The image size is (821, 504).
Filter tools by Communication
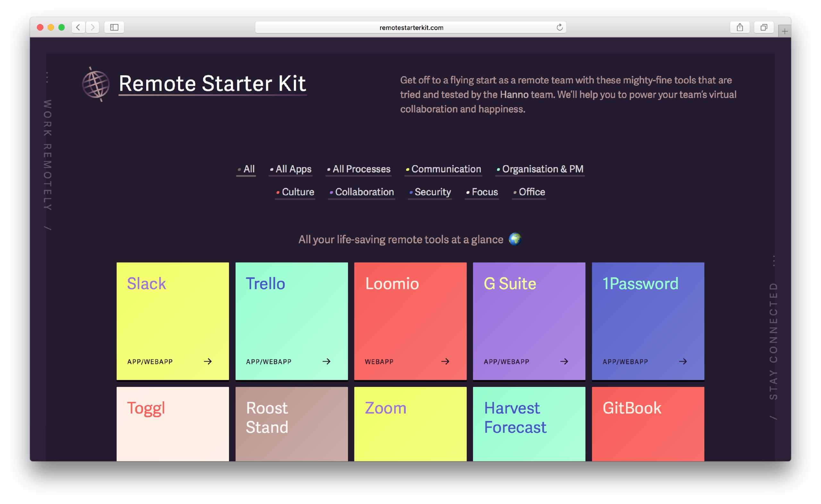coord(443,169)
